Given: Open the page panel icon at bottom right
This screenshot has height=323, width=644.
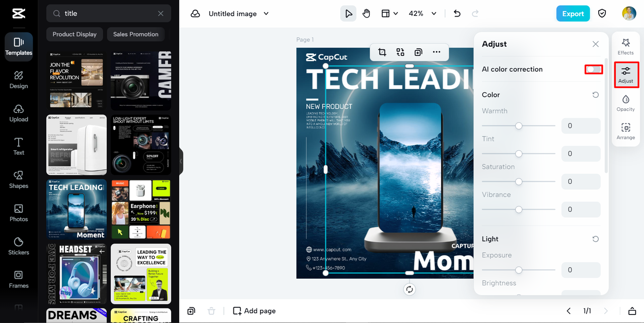Looking at the screenshot, I should pos(632,311).
